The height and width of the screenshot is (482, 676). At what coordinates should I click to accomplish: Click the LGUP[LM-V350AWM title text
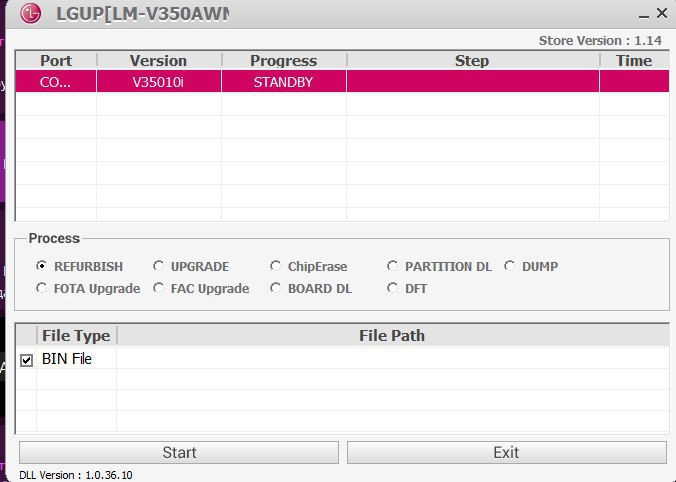click(143, 14)
